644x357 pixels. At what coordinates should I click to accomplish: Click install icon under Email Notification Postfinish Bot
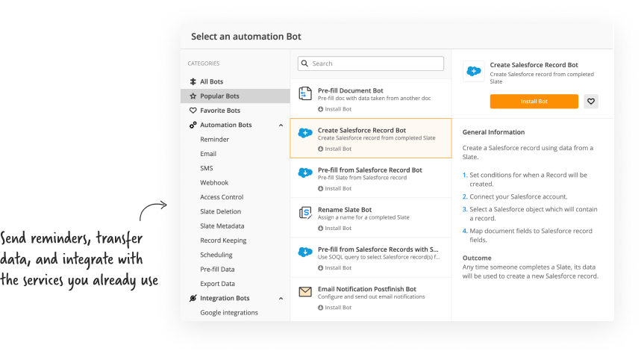pyautogui.click(x=320, y=308)
